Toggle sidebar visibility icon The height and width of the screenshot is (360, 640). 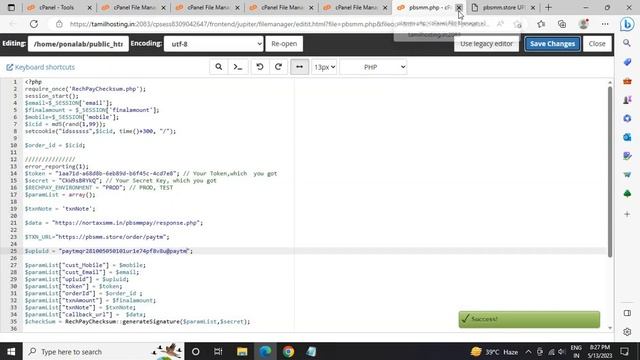pos(627,313)
